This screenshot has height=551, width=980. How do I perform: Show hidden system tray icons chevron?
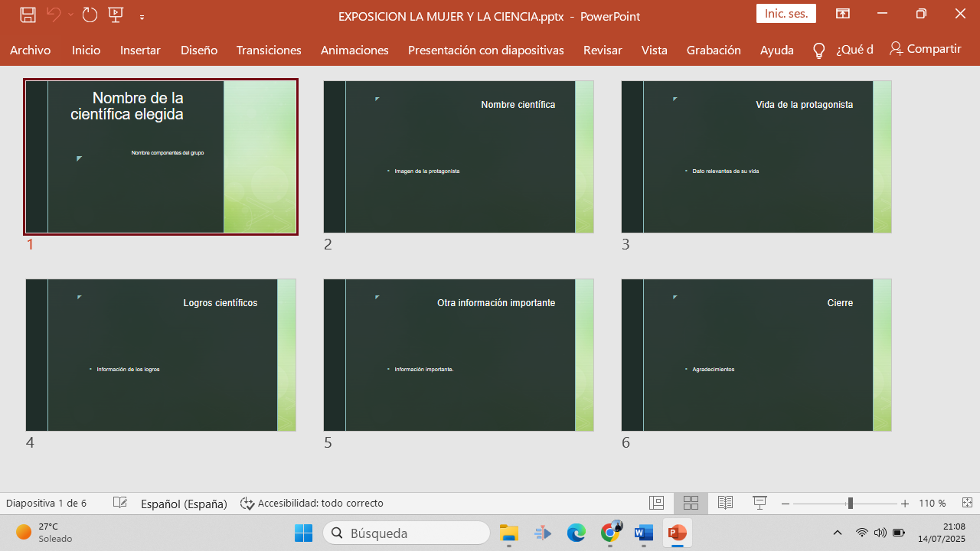click(838, 533)
